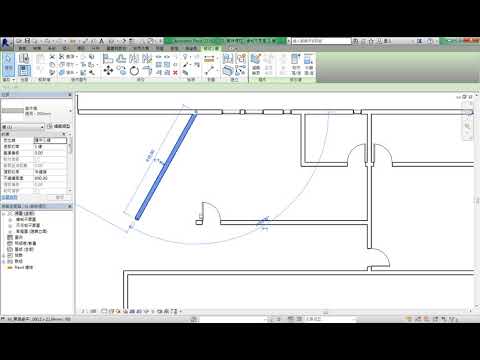
Task: Click the search box in title bar
Action: coord(322,41)
